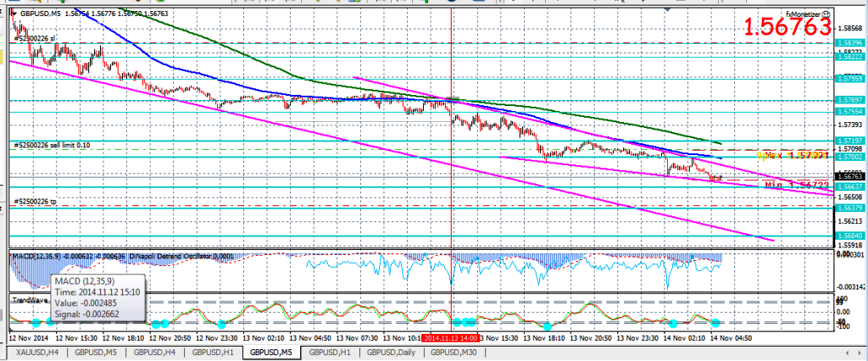Click the 1.58222 cyan price label

point(849,58)
